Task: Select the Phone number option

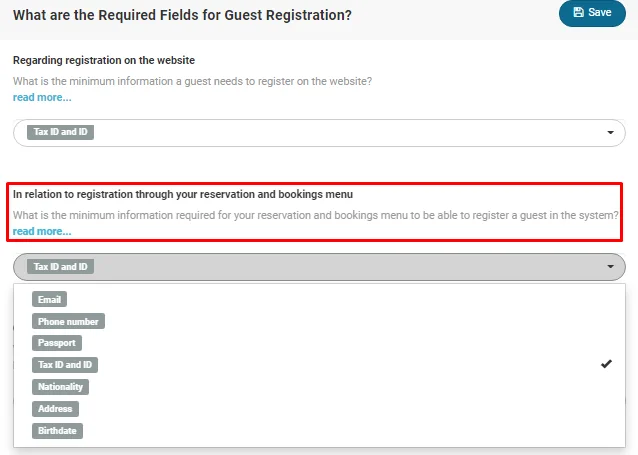Action: pyautogui.click(x=68, y=321)
